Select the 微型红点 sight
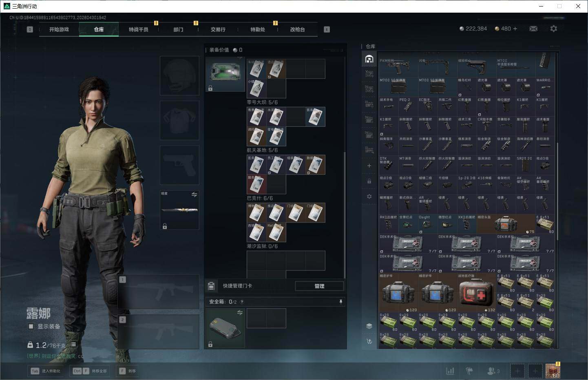Screen dimensions: 588x380 coord(447,224)
